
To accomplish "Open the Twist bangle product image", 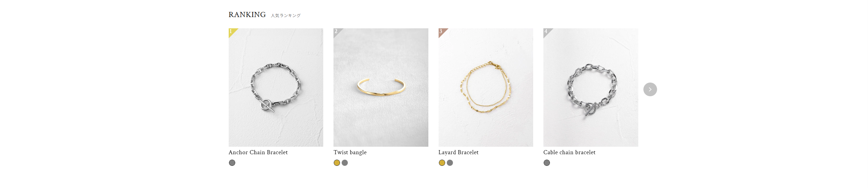I will click(x=381, y=87).
